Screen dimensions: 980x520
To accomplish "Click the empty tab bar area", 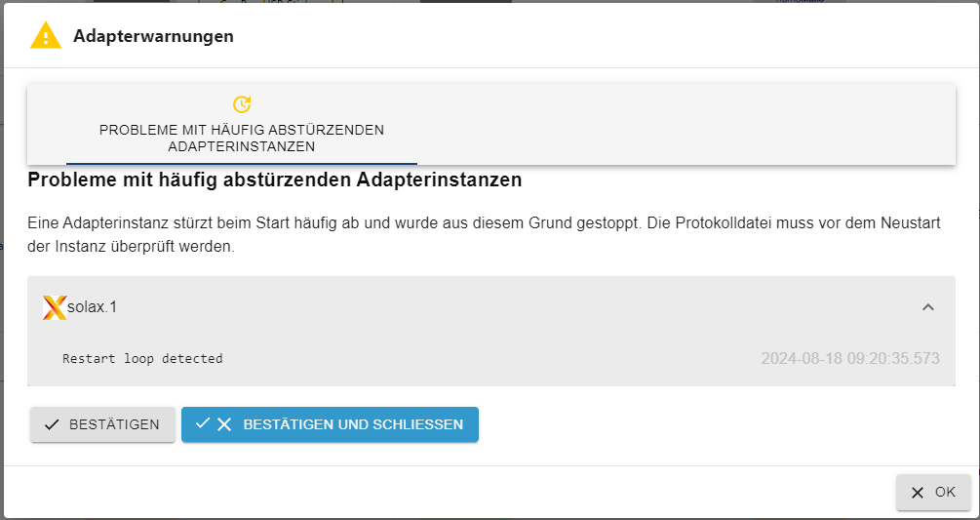I will (x=686, y=124).
